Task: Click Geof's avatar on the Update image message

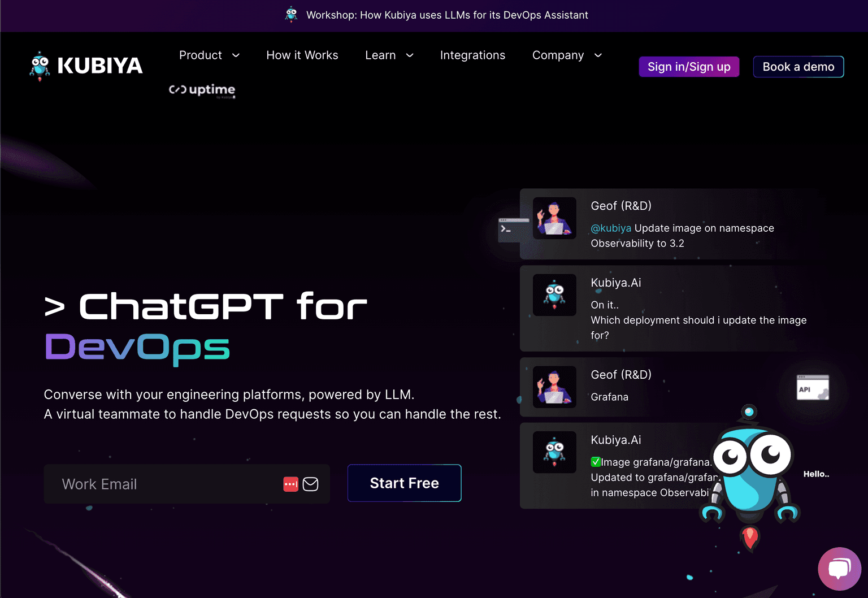Action: point(554,218)
